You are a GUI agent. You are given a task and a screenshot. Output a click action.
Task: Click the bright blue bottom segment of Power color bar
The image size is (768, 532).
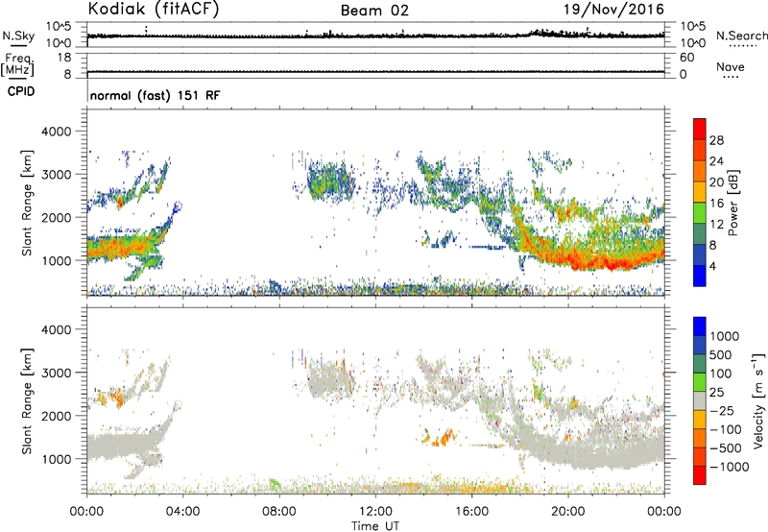(700, 276)
